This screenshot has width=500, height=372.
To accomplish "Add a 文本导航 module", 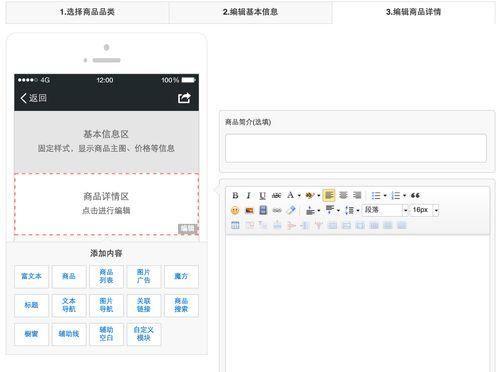I will coord(69,305).
